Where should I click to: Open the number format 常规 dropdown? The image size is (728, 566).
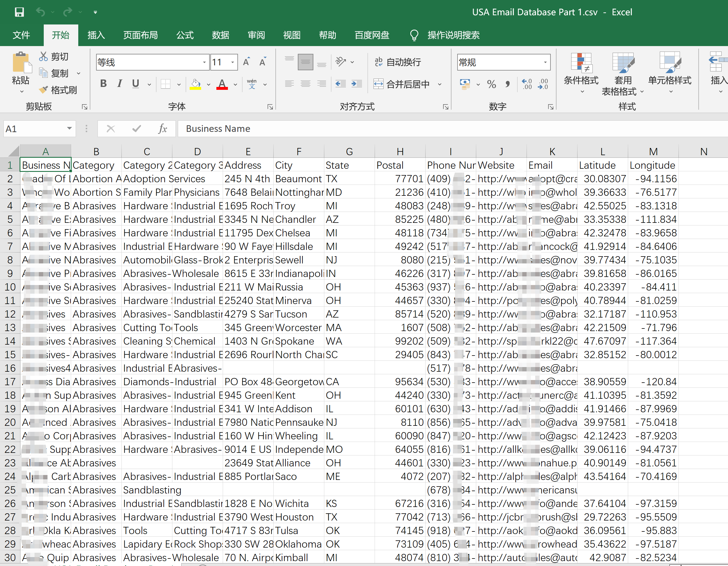tap(545, 62)
